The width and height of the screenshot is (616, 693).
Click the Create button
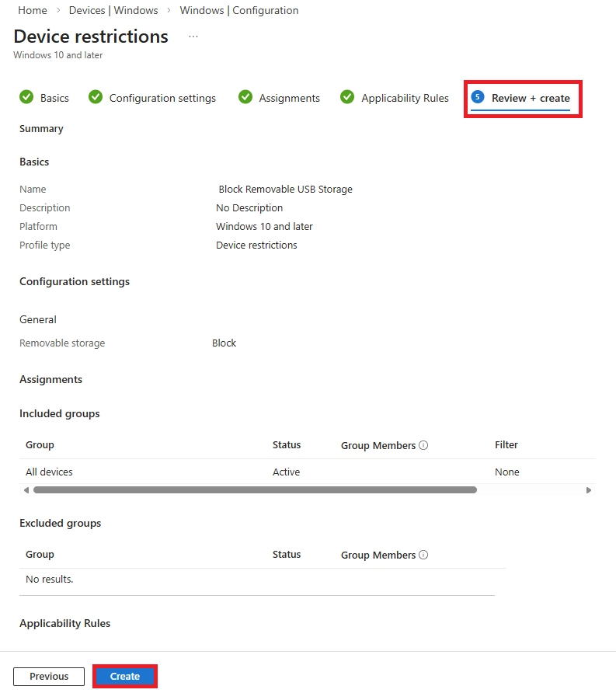tap(125, 676)
